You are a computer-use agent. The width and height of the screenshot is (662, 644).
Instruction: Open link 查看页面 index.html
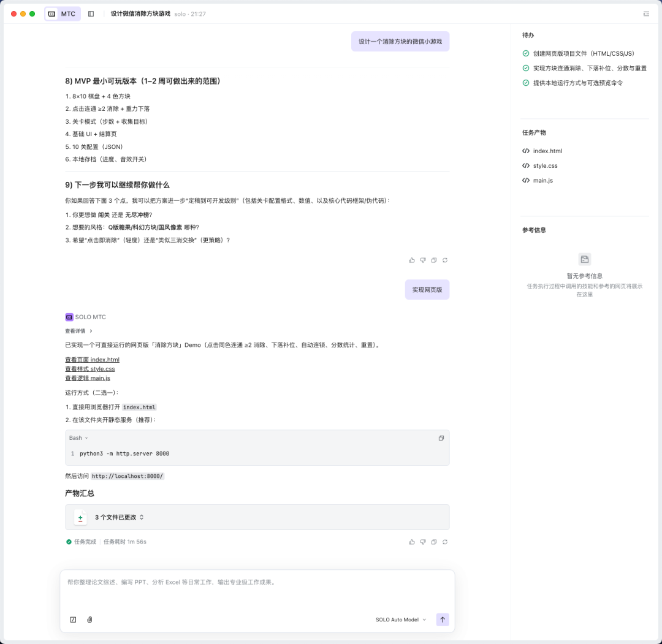pyautogui.click(x=92, y=360)
